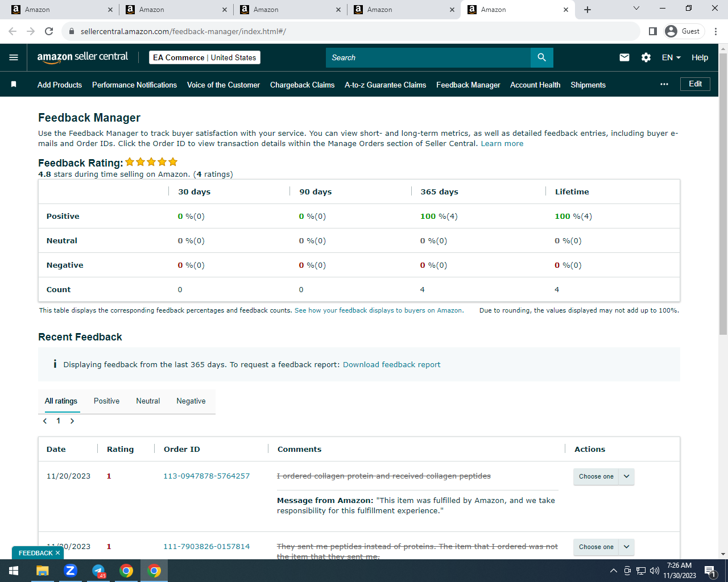Open the Feedback Manager nav item
The image size is (728, 582).
pos(468,85)
